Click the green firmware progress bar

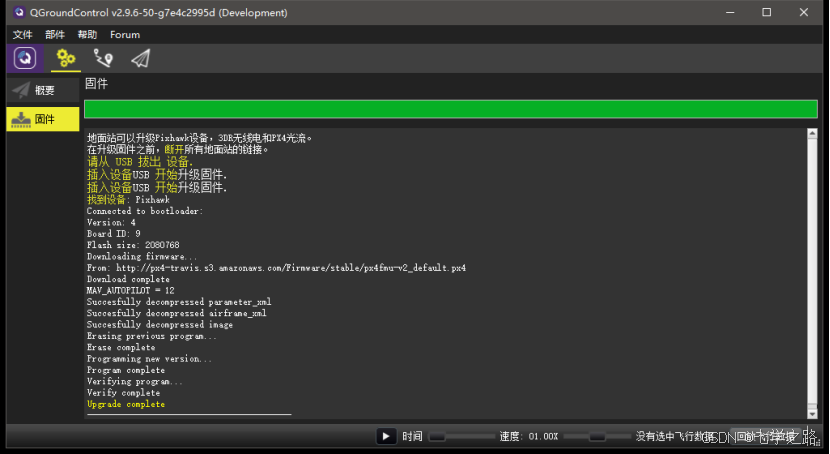point(451,109)
